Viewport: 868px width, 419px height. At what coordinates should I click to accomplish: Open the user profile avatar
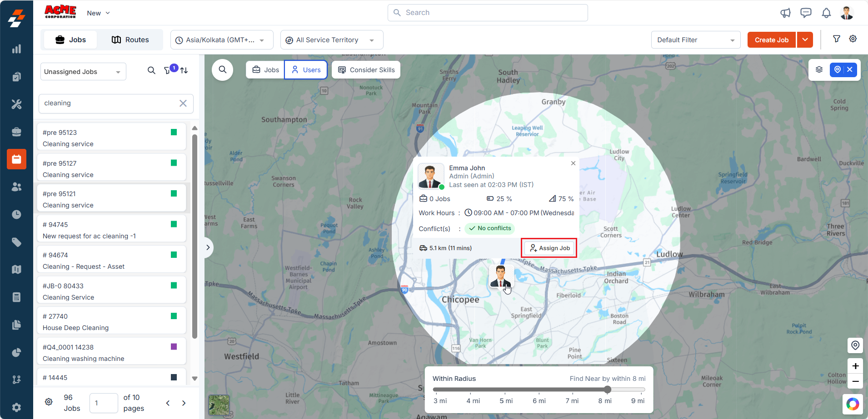pos(847,13)
